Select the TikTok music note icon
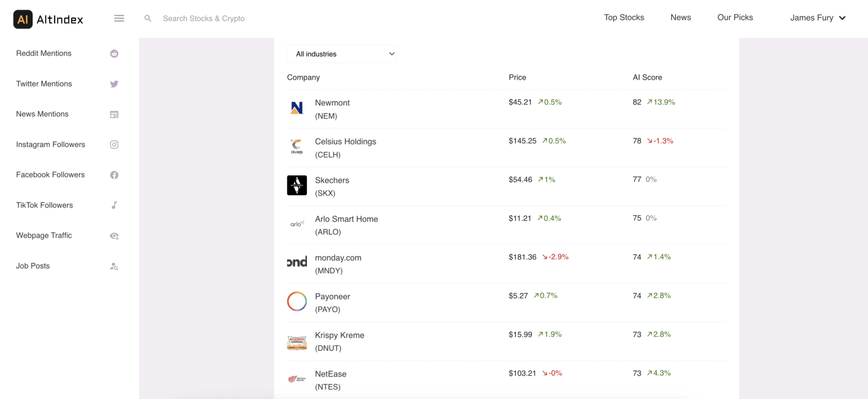 pyautogui.click(x=114, y=205)
